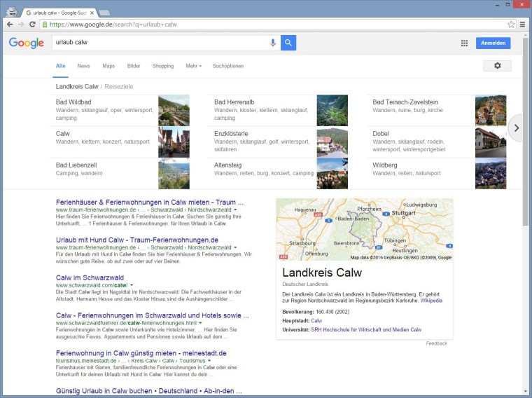
Task: Select the Alle search tab
Action: [61, 66]
